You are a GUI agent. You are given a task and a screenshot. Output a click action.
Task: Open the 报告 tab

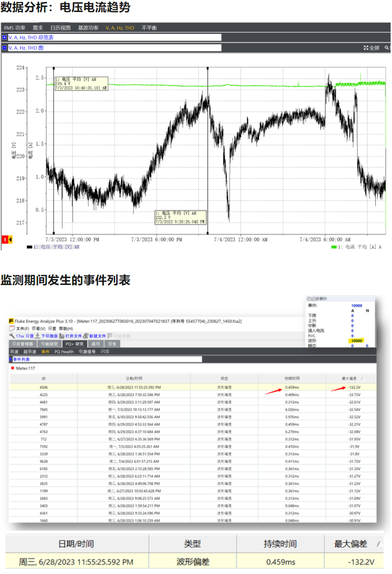click(112, 343)
